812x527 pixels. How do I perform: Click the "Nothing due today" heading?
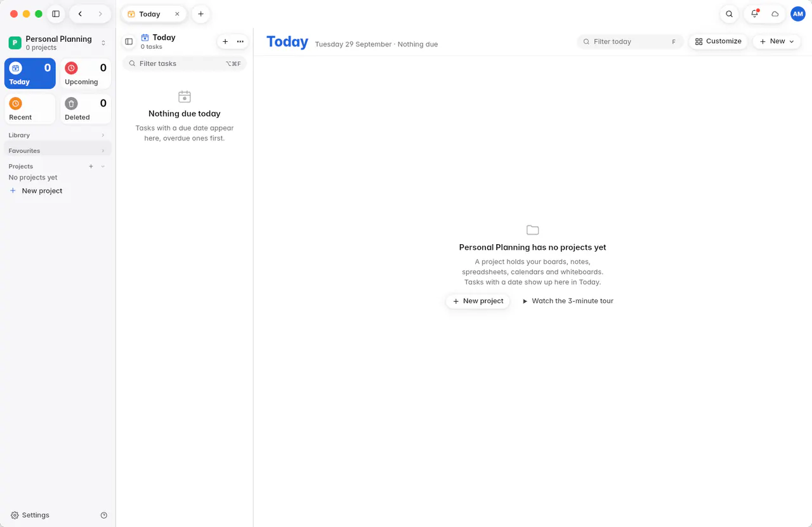tap(185, 114)
